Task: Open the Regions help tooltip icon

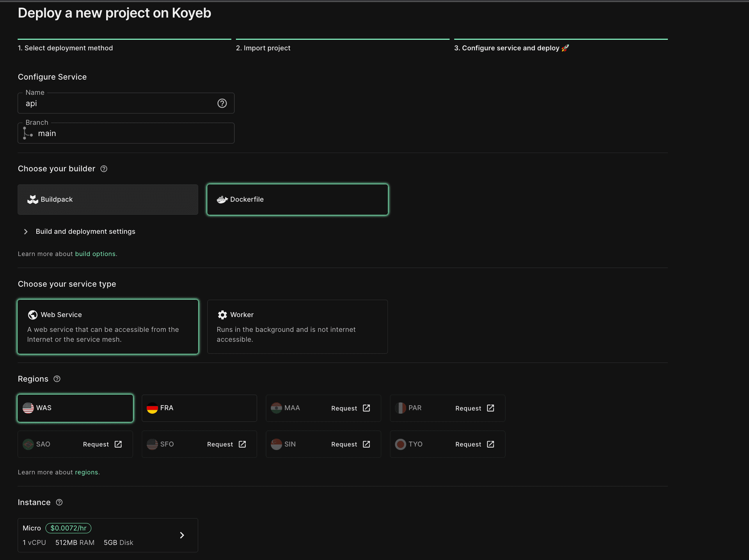Action: click(x=57, y=379)
